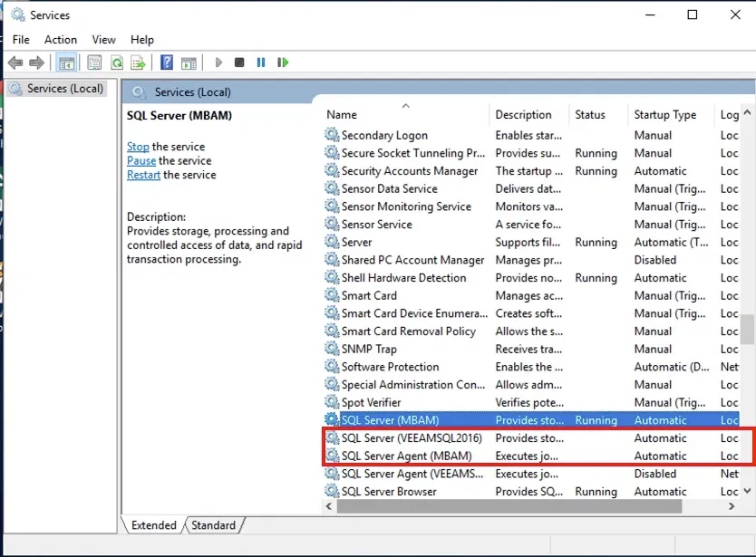Click the Stop Service square icon
This screenshot has height=557, width=756.
click(239, 62)
